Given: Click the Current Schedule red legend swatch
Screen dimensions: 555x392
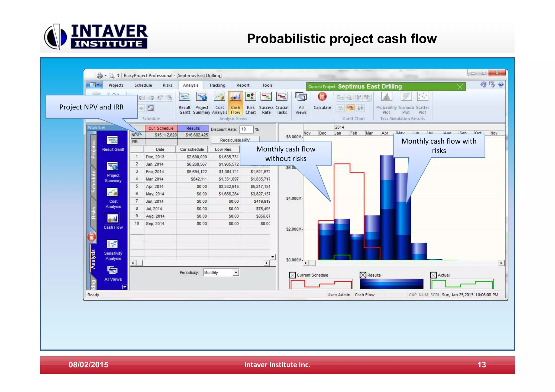Looking at the screenshot, I should [x=321, y=284].
